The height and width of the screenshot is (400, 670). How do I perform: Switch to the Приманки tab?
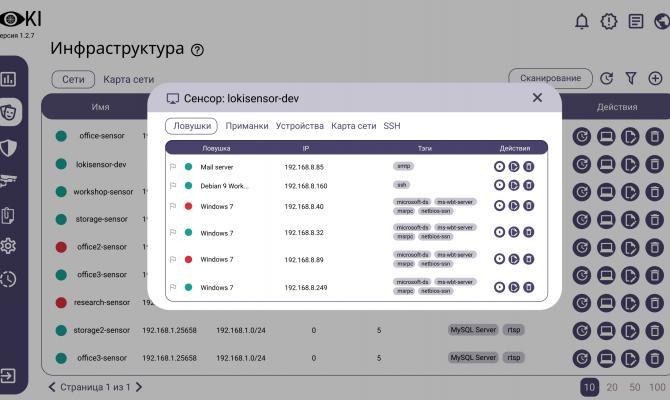pos(247,126)
